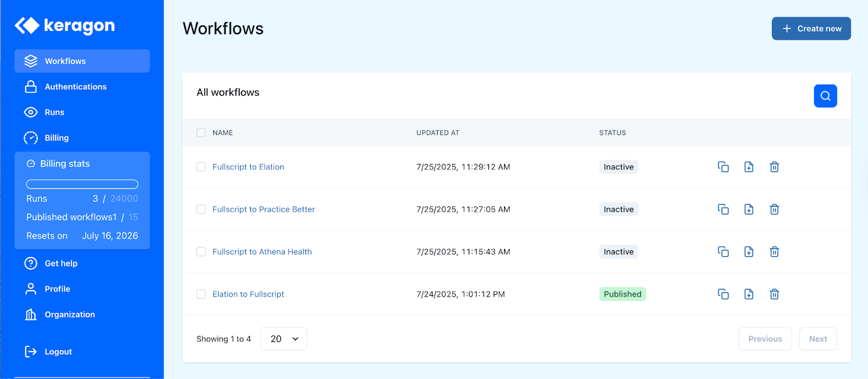Click the Workflows layers icon in sidebar
The height and width of the screenshot is (379, 868).
[31, 61]
